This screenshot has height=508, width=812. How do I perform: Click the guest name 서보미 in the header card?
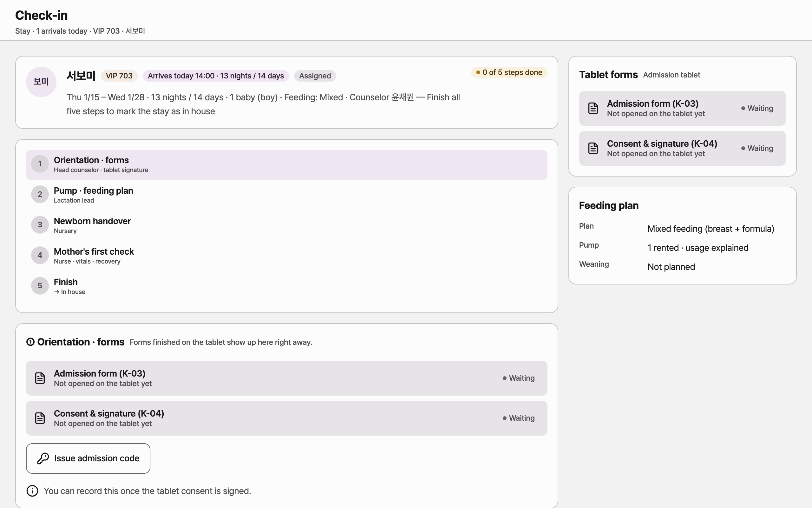pos(81,76)
